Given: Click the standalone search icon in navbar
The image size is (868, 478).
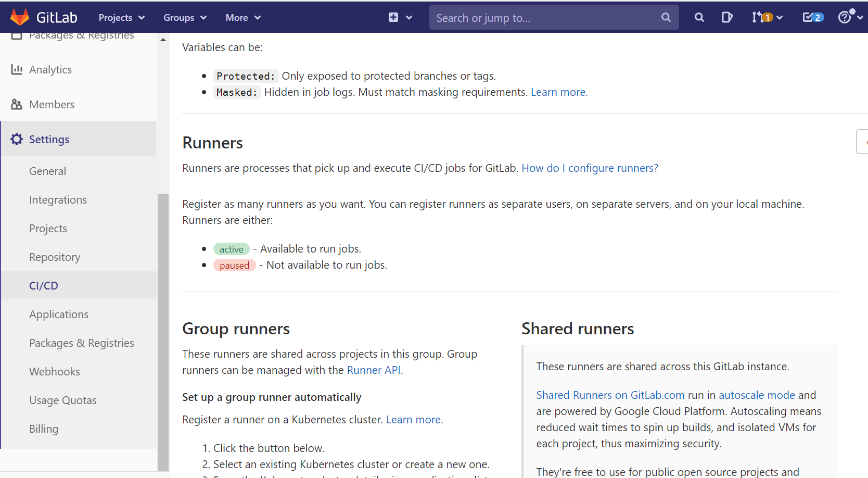Looking at the screenshot, I should [x=699, y=18].
